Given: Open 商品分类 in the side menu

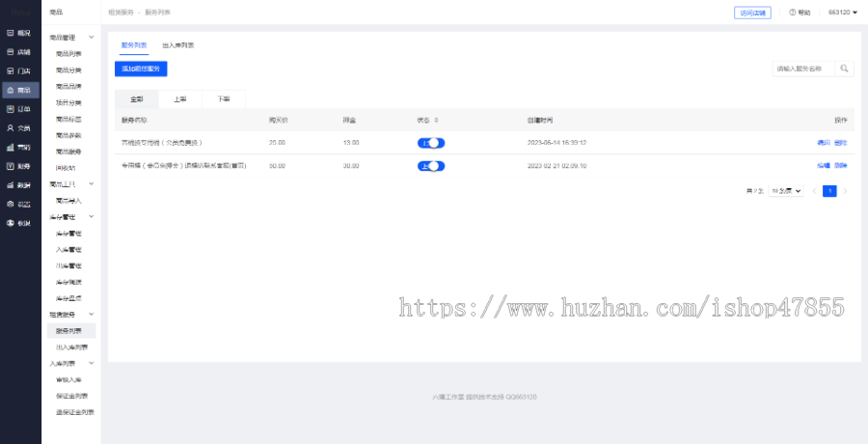Looking at the screenshot, I should 68,70.
